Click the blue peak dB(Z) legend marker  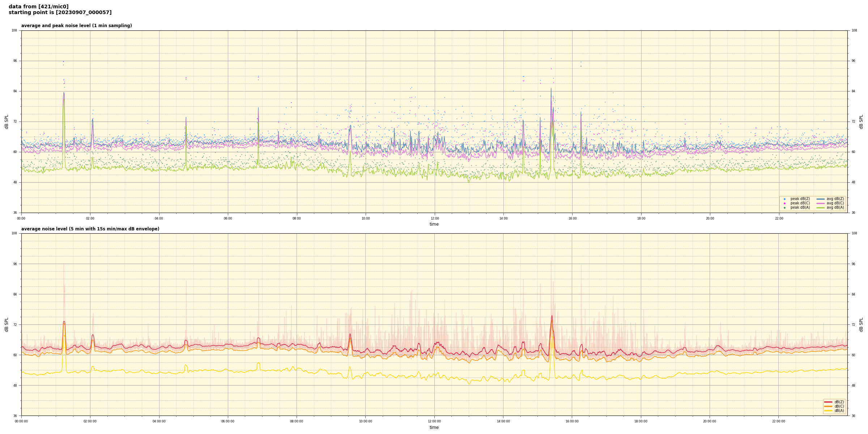click(x=784, y=199)
